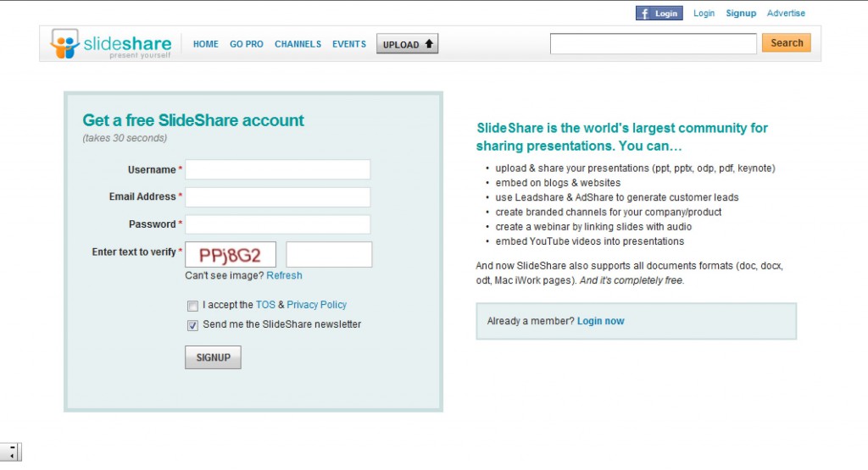Open the GO PRO menu item
The image size is (868, 470).
[x=247, y=44]
